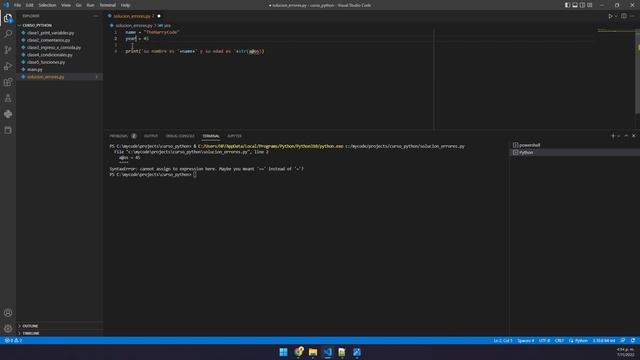Screen dimensions: 640x360
Task: Open the Feedback icon in status bar
Action: pyautogui.click(x=623, y=340)
